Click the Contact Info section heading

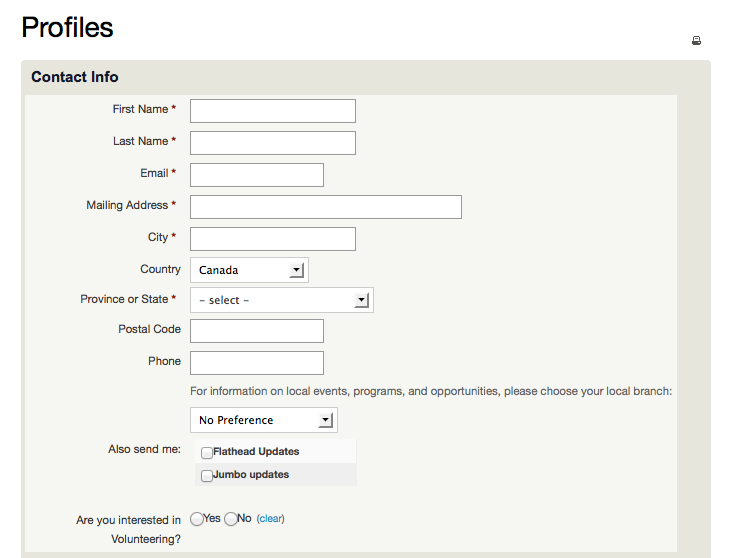(x=75, y=76)
